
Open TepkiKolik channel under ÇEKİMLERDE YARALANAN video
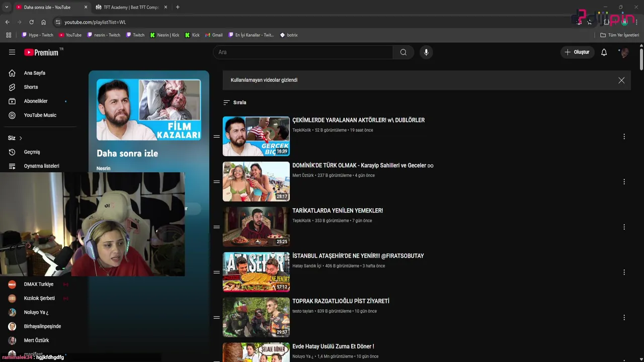click(x=302, y=130)
